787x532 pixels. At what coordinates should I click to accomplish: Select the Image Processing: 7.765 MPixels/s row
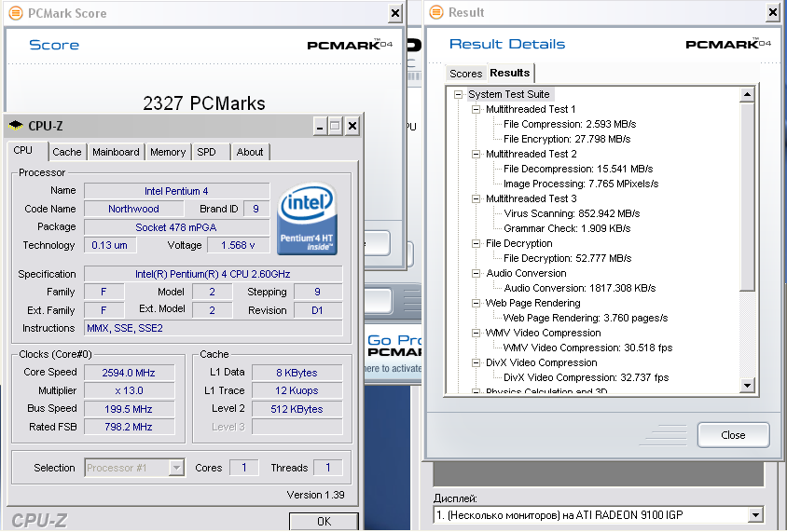coord(581,184)
